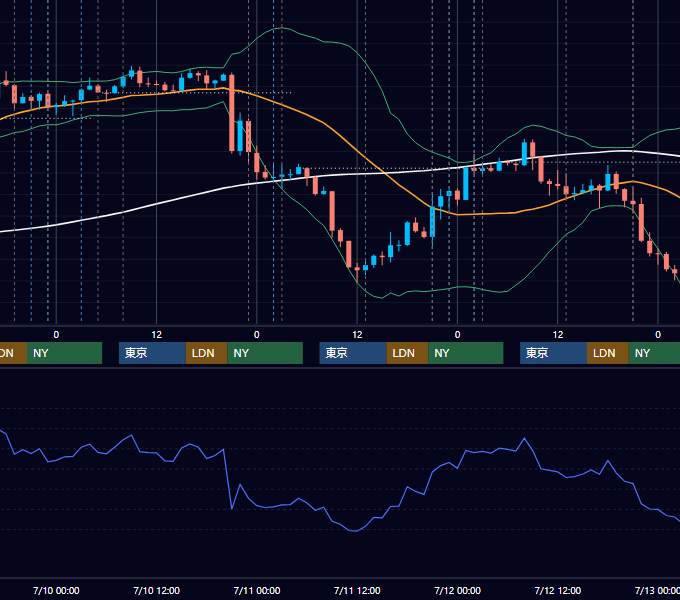Viewport: 680px width, 600px height.
Task: Select the NY session block spanning 7/12 00:00
Action: [466, 353]
